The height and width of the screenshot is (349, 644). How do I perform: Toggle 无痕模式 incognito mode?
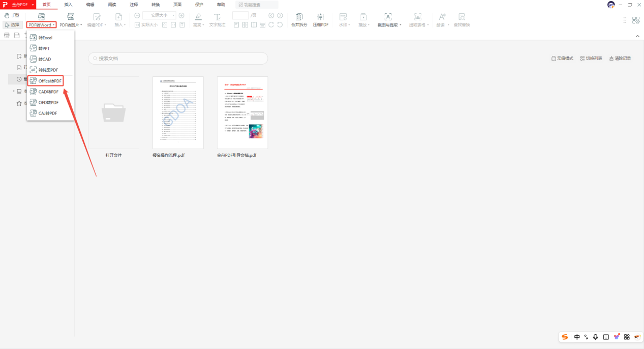562,59
